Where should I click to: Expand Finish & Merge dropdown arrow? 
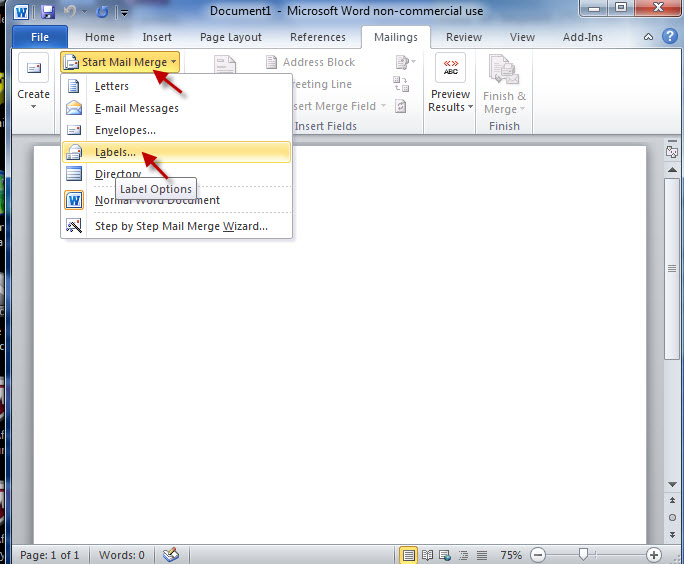point(522,109)
